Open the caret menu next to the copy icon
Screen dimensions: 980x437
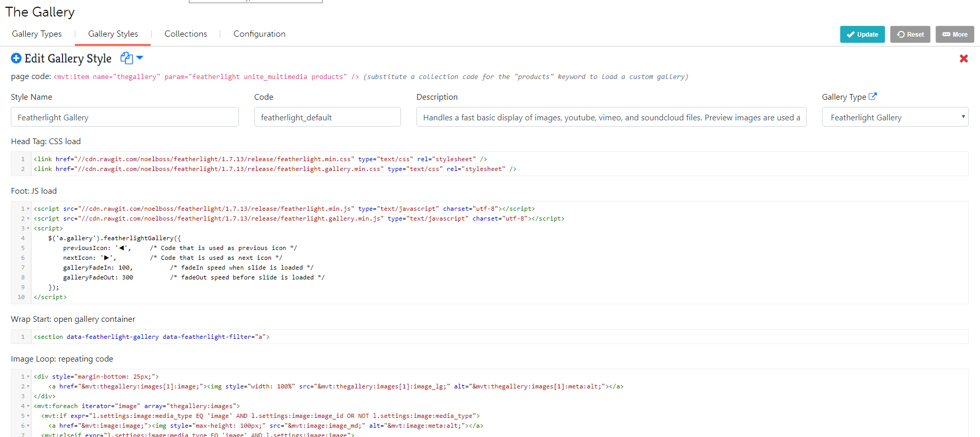[140, 58]
